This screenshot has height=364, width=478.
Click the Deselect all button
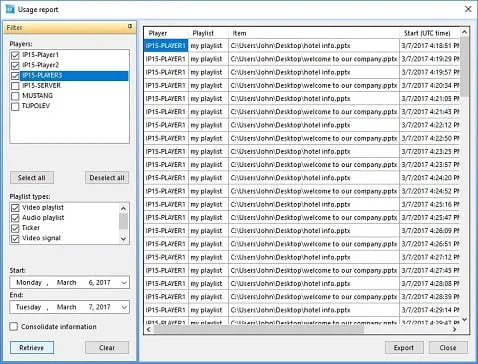(x=107, y=178)
